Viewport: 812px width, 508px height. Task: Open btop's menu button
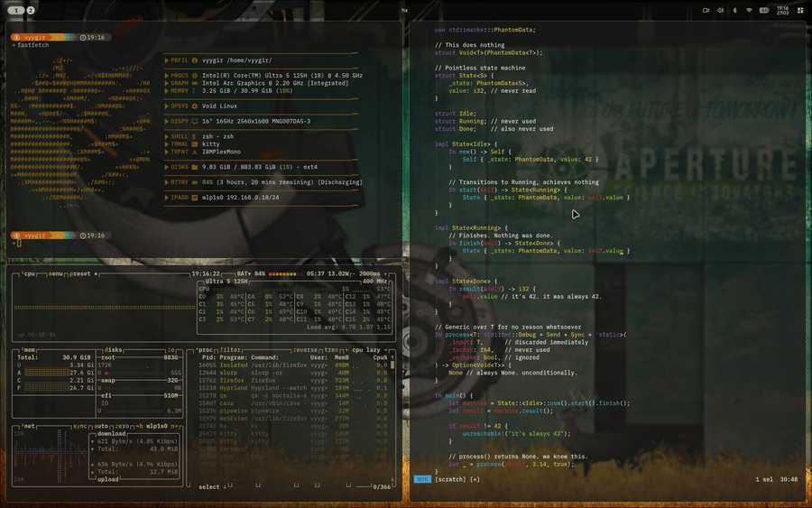tap(55, 274)
